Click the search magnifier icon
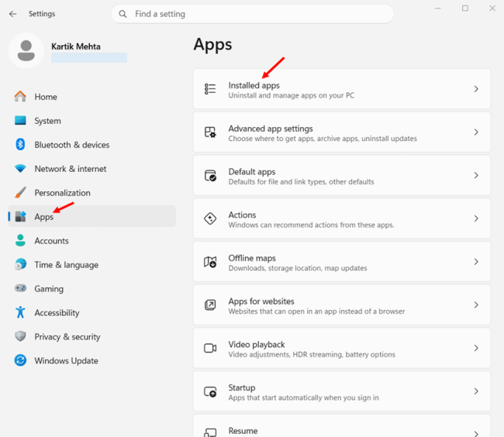 pos(123,14)
